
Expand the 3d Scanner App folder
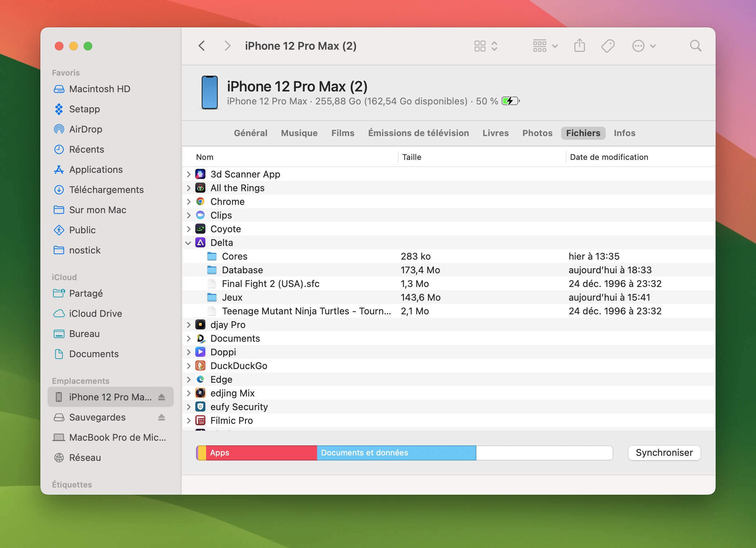pyautogui.click(x=187, y=174)
